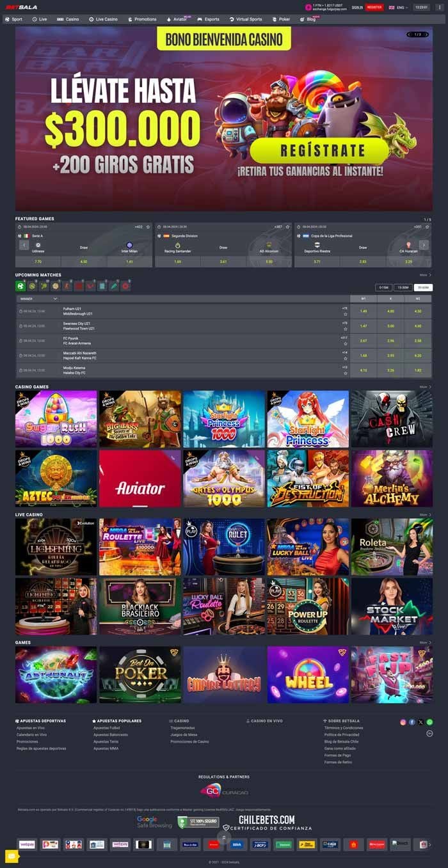Advance featured games with right arrow

point(424,245)
